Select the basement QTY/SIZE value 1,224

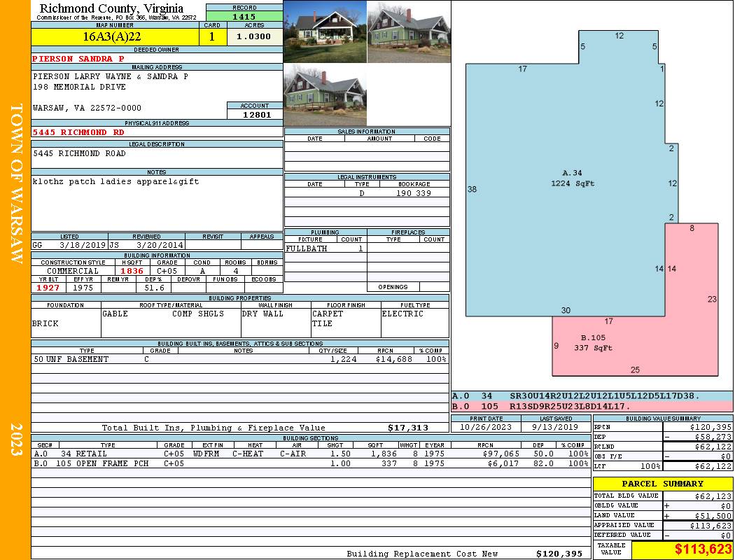[x=344, y=359]
